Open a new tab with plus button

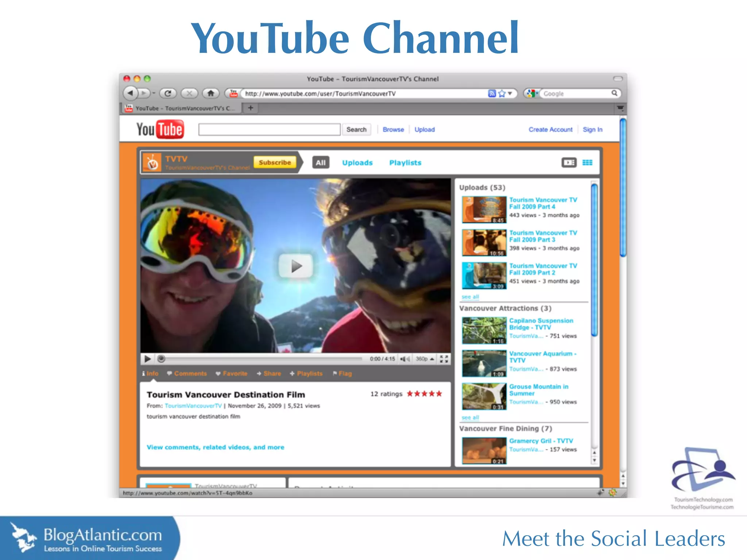(251, 108)
